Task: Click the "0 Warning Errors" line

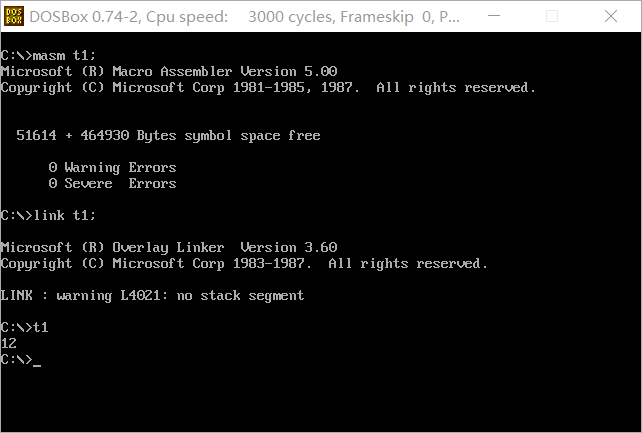Action: 112,167
